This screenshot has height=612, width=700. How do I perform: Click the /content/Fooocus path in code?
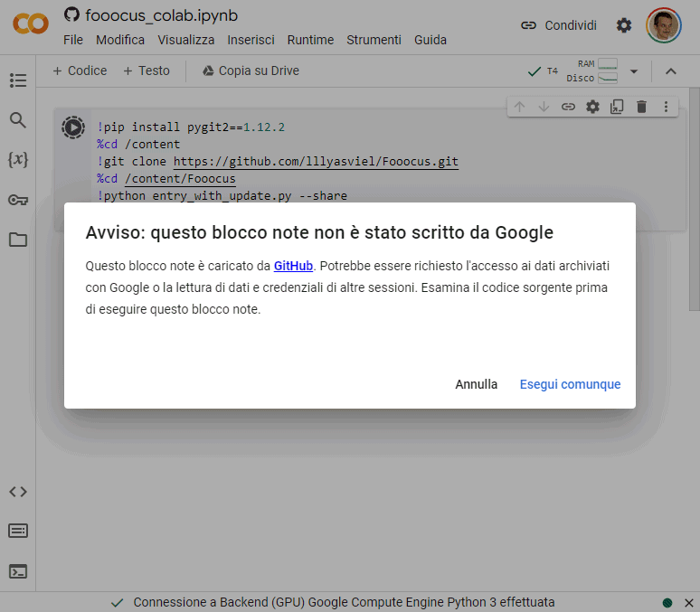[x=180, y=179]
